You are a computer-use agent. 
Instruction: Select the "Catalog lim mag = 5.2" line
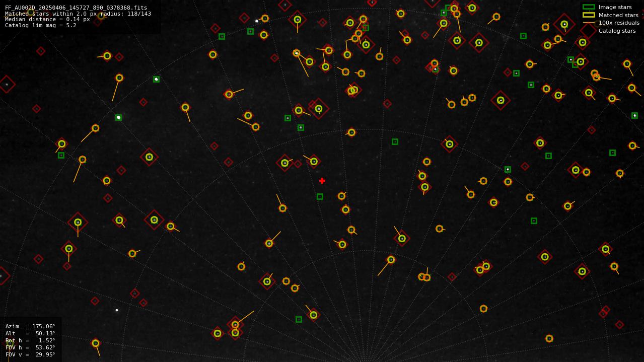(x=41, y=26)
